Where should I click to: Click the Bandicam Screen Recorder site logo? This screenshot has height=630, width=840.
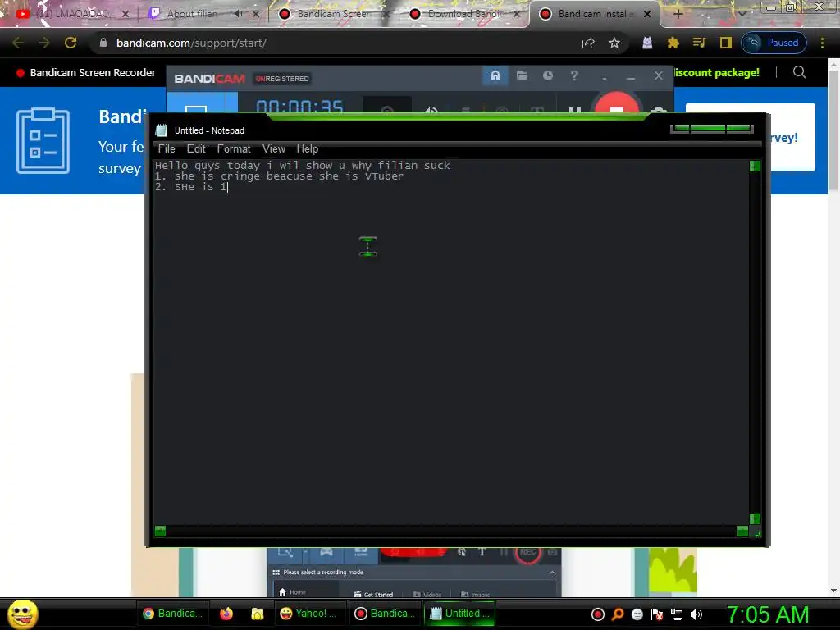click(85, 73)
